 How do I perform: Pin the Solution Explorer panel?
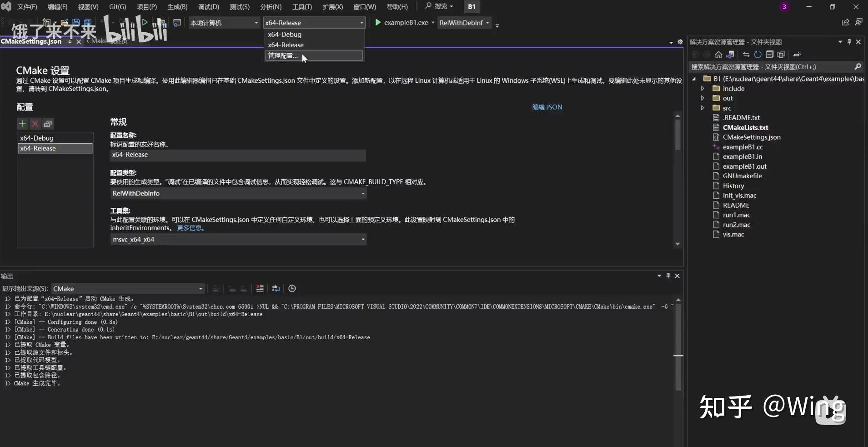(848, 42)
